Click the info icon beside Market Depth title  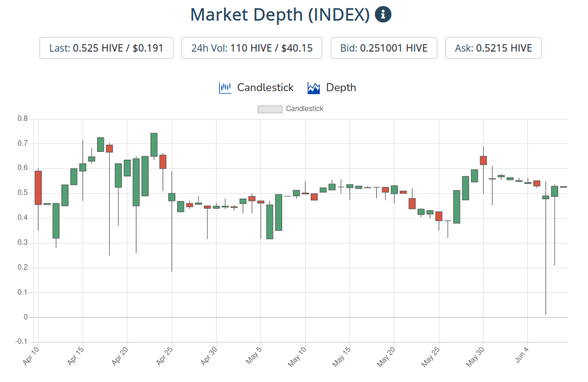tap(383, 15)
